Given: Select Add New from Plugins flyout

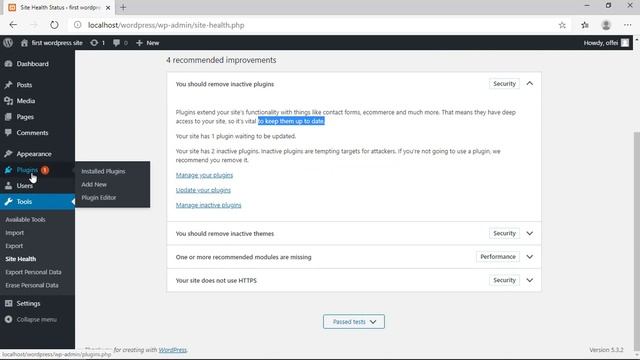Looking at the screenshot, I should pos(94,184).
